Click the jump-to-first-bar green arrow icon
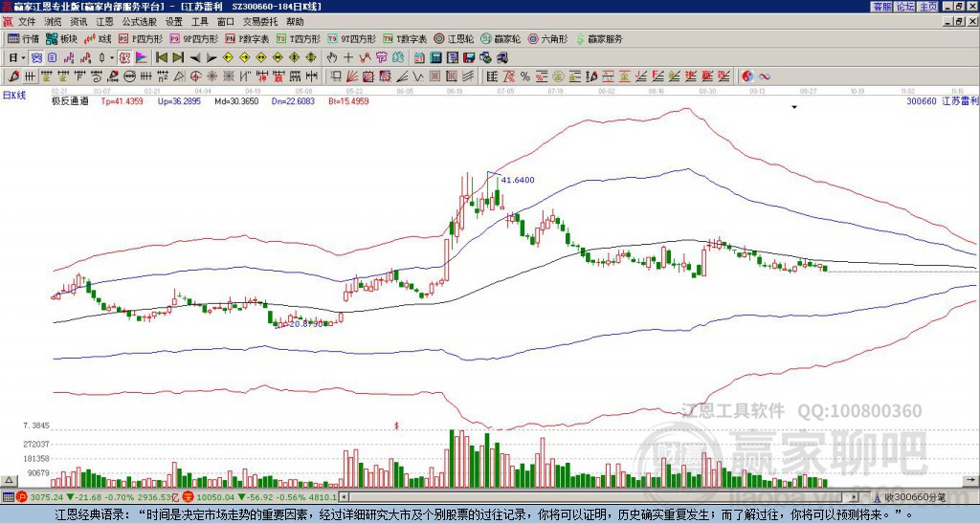The height and width of the screenshot is (524, 980). (161, 58)
